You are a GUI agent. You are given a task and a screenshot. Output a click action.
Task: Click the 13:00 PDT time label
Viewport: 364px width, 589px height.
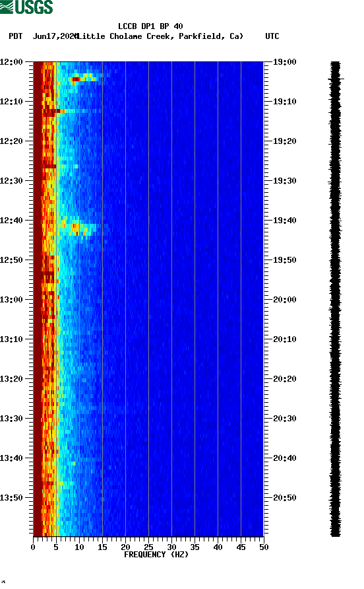11,300
